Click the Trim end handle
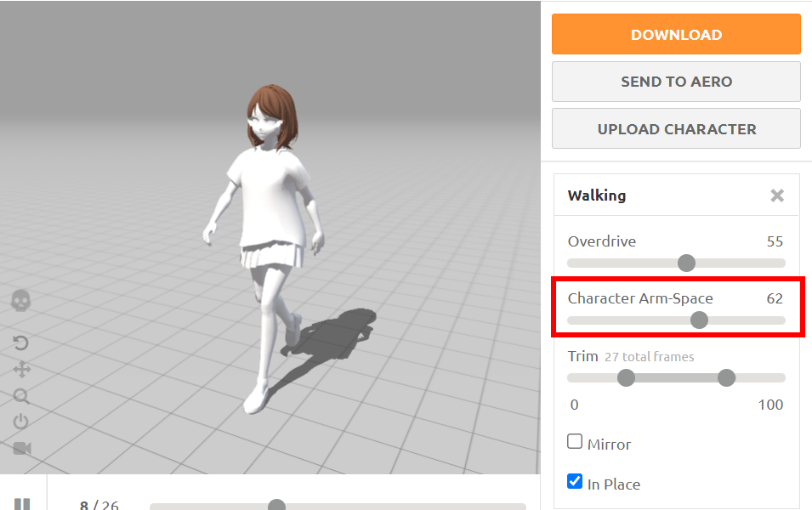The image size is (812, 510). pos(726,377)
